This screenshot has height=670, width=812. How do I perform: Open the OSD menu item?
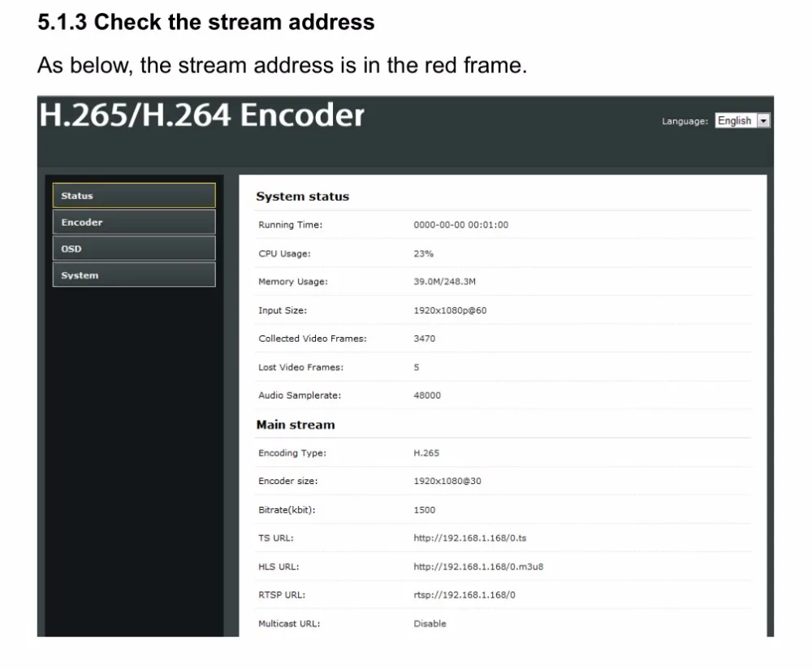[134, 249]
